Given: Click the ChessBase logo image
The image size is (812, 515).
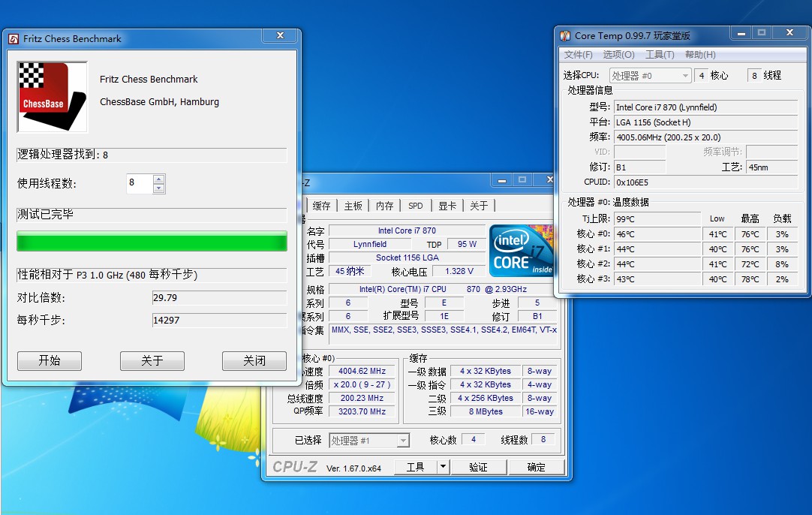Looking at the screenshot, I should [53, 97].
